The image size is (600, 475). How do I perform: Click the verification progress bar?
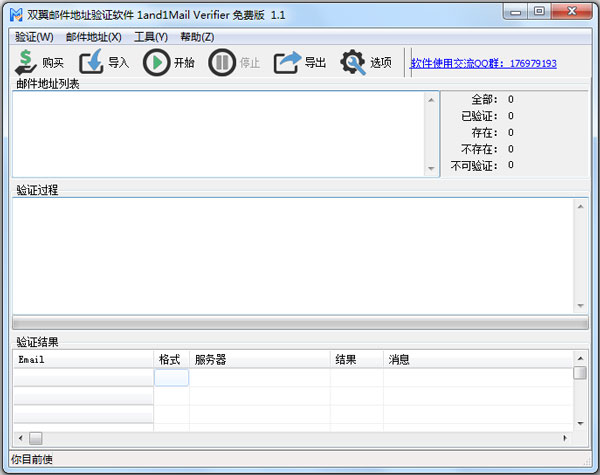pyautogui.click(x=299, y=324)
